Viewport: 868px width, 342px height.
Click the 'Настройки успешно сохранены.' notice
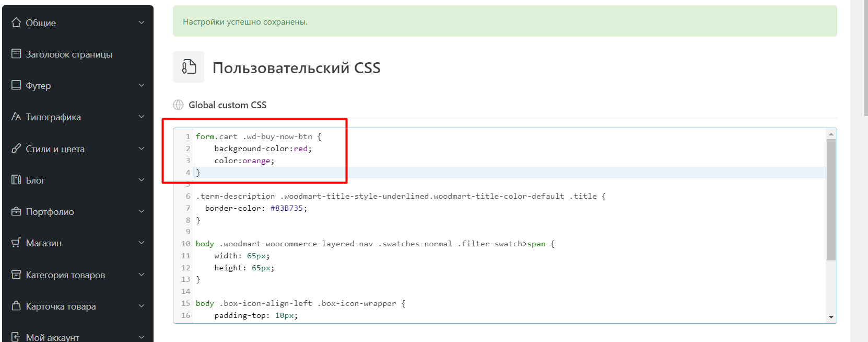(x=245, y=21)
